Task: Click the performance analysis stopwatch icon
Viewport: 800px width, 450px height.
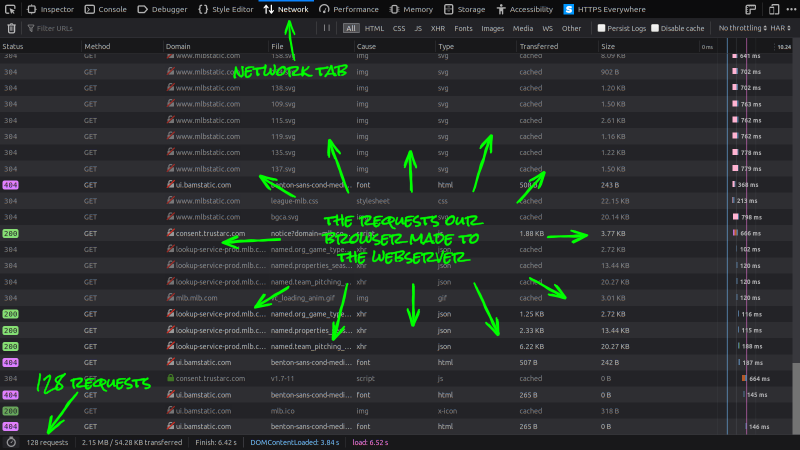Action: click(x=11, y=442)
